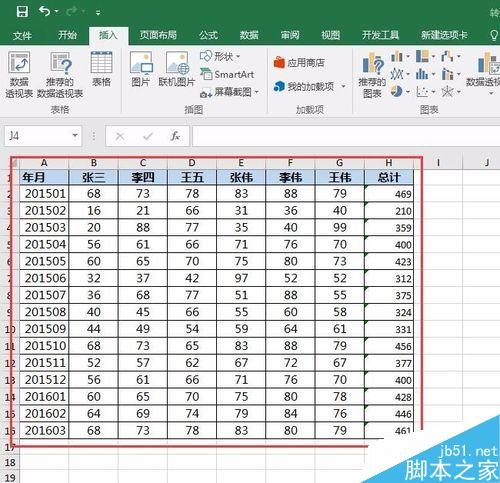This screenshot has width=500, height=483.
Task: Click the Enter checkmark formula button
Action: (x=148, y=136)
